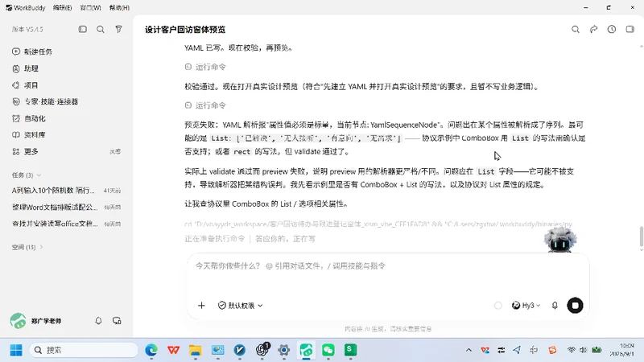
Task: Click the filter icon in sidebar header
Action: point(118,29)
